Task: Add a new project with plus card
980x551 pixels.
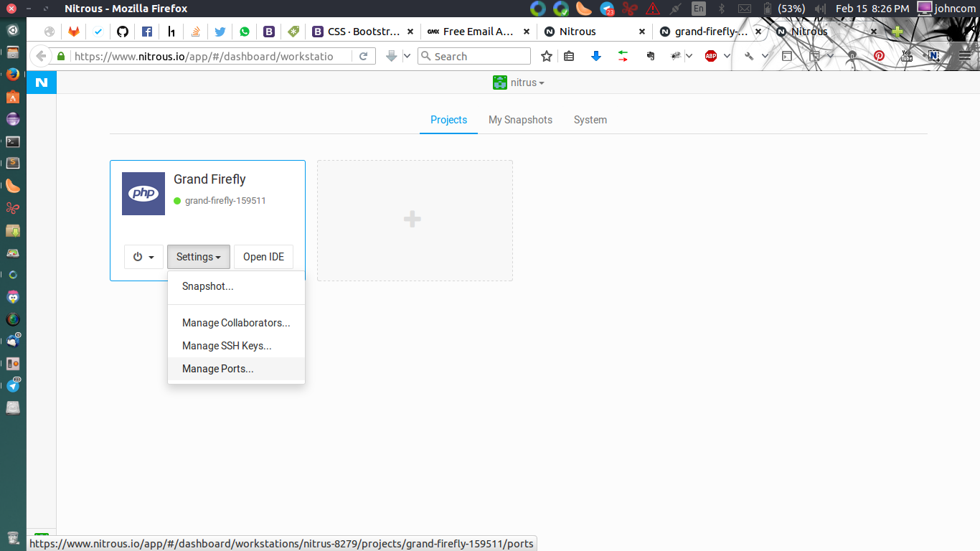Action: point(415,220)
